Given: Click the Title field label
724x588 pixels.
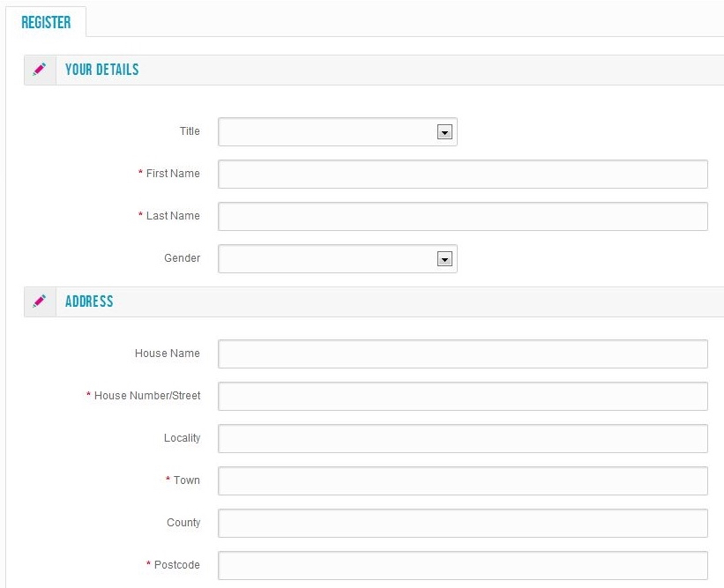Looking at the screenshot, I should point(190,131).
